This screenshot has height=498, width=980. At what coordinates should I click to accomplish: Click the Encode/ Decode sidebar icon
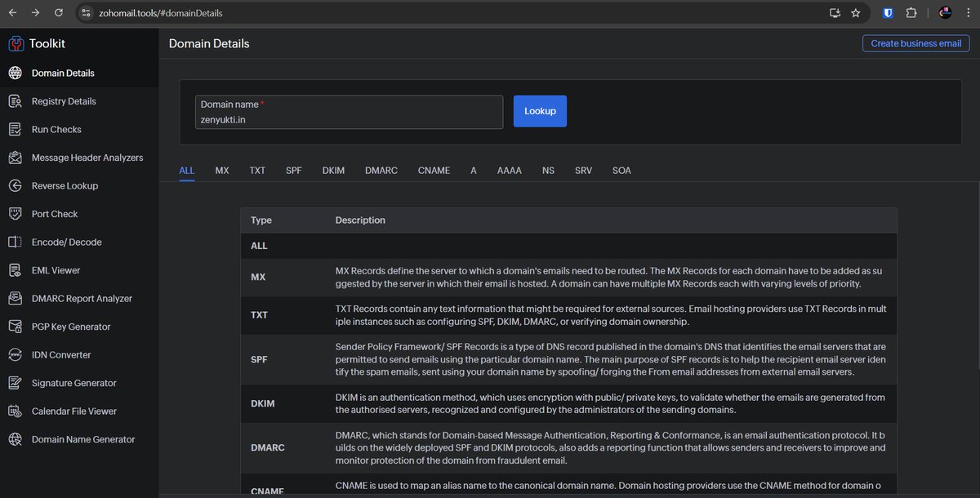tap(15, 242)
